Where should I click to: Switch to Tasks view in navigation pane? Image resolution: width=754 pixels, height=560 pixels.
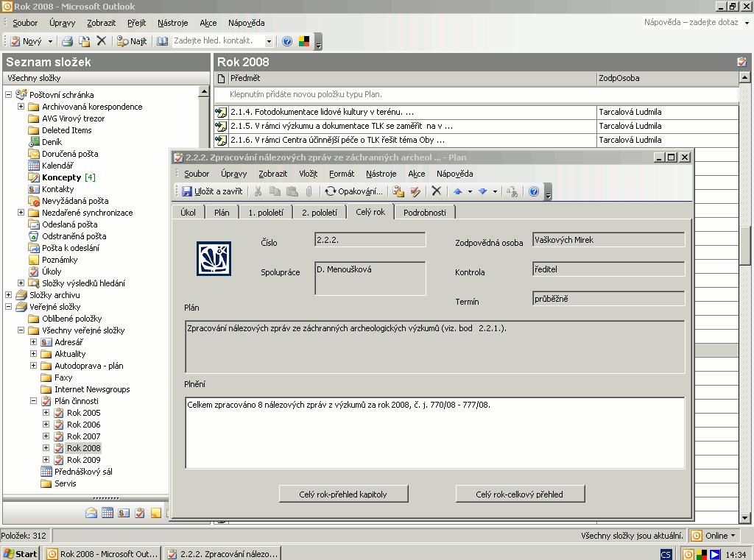[139, 513]
